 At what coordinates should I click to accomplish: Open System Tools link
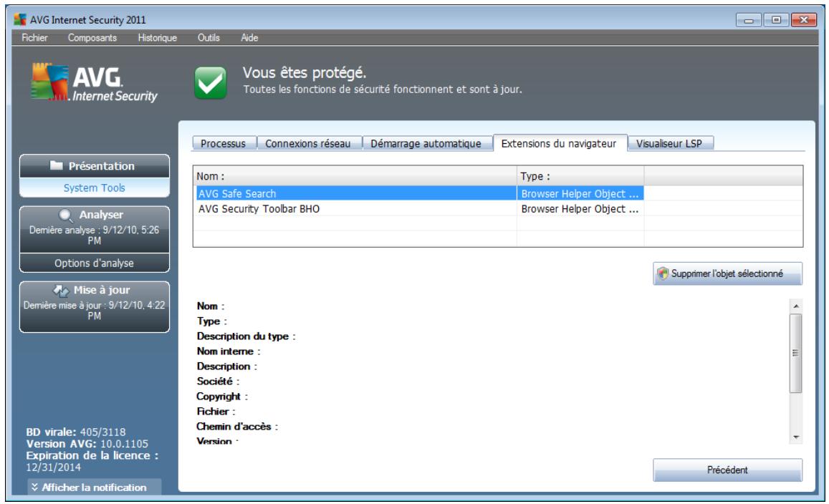point(94,188)
